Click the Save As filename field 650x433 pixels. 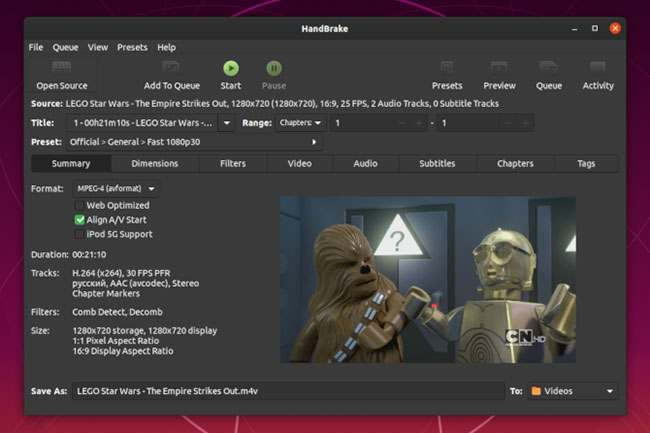[288, 391]
